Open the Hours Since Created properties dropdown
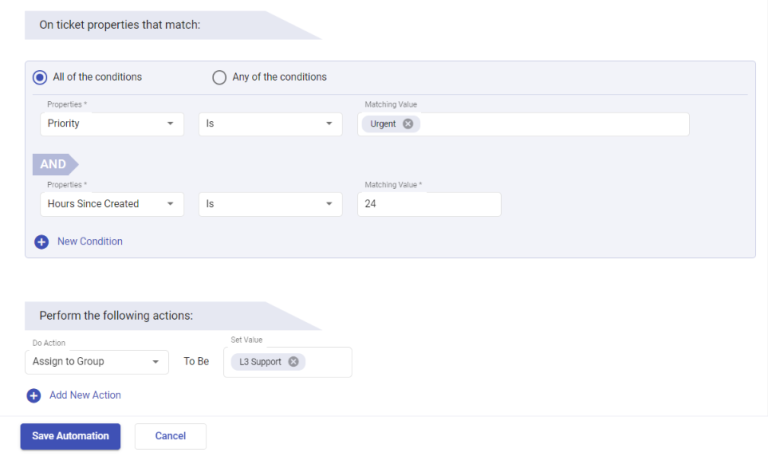This screenshot has width=768, height=456. tap(112, 204)
